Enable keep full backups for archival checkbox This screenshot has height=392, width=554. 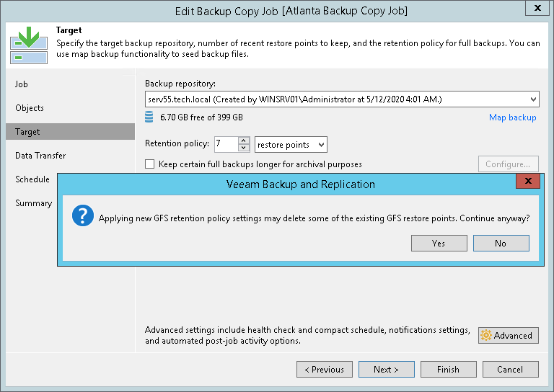pyautogui.click(x=150, y=164)
